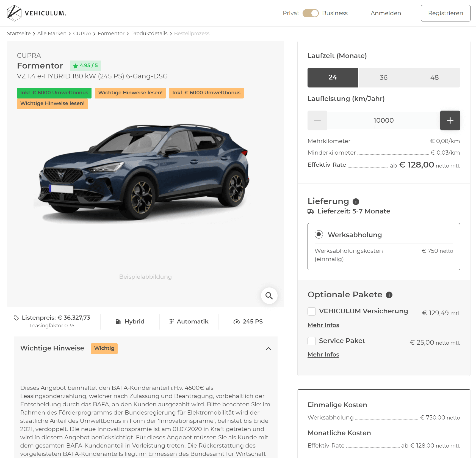Click the first orange Wichtige Hinweise lesen! badge
This screenshot has width=476, height=458.
click(x=130, y=93)
